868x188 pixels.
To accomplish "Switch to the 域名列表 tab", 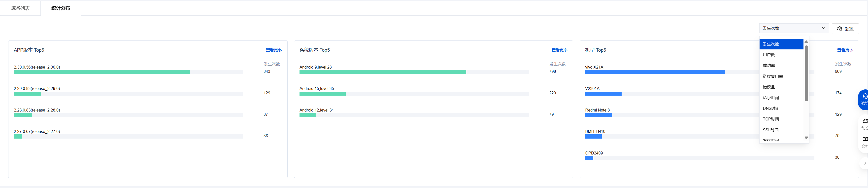I will click(20, 8).
